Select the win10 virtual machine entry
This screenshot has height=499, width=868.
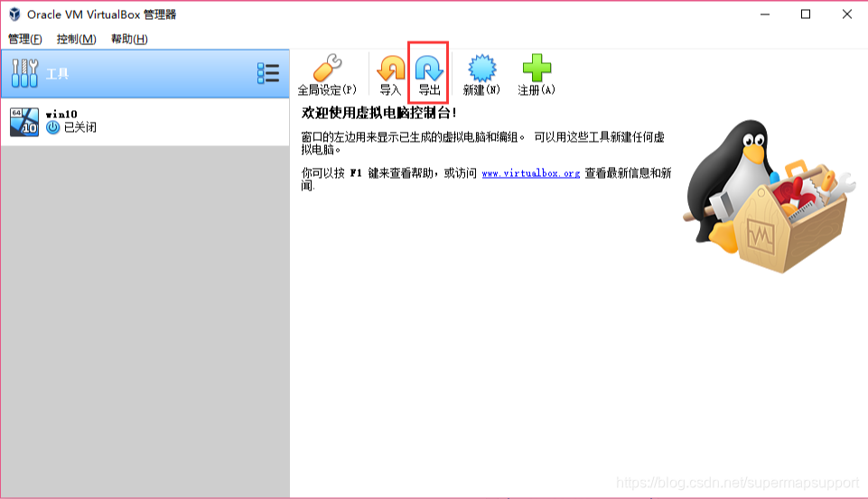(x=145, y=122)
